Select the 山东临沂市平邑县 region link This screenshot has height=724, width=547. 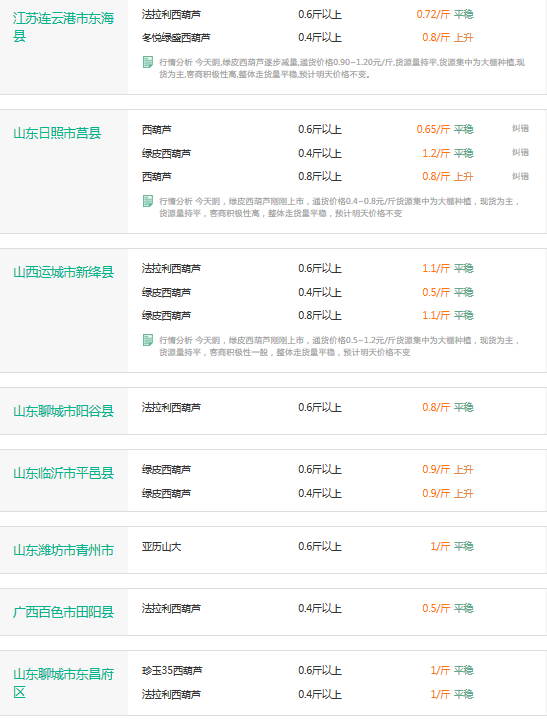(x=63, y=473)
